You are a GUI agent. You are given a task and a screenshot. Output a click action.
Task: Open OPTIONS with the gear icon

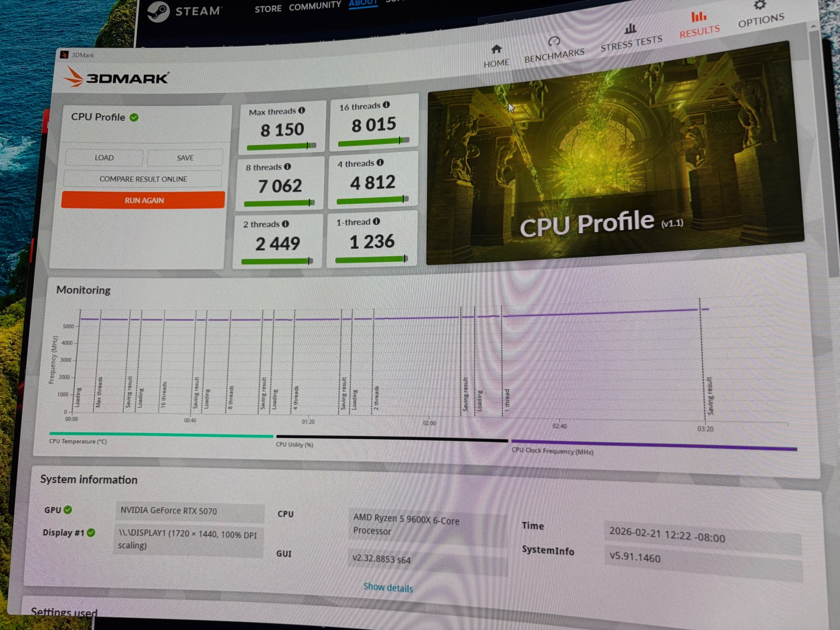coord(761,14)
